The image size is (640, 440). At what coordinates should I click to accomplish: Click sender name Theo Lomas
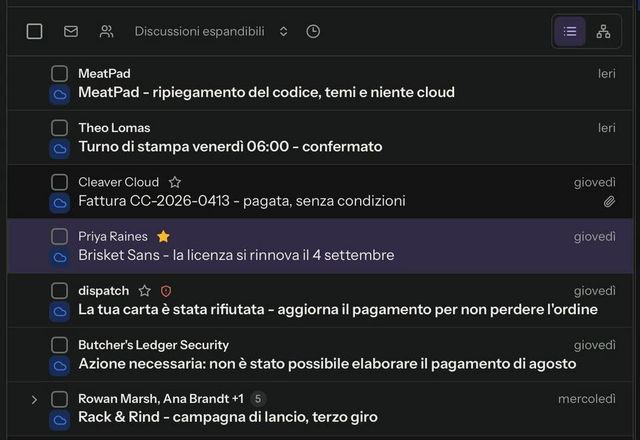click(x=114, y=128)
